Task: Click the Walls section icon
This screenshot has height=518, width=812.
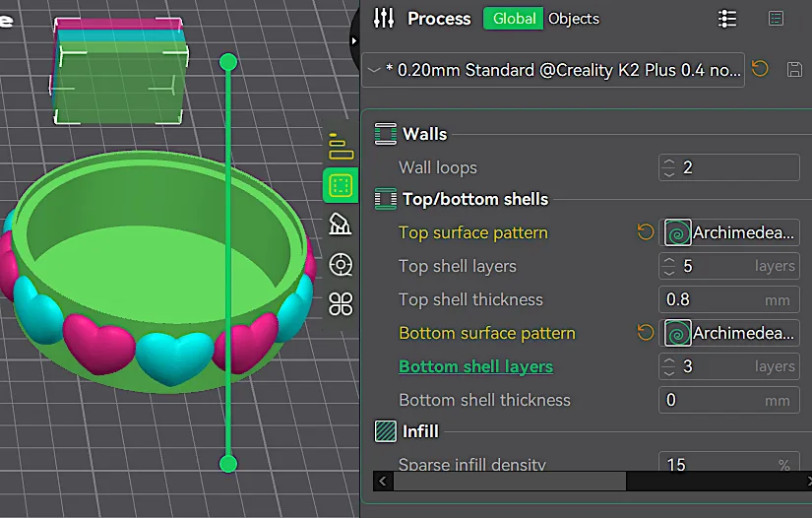Action: (x=385, y=134)
